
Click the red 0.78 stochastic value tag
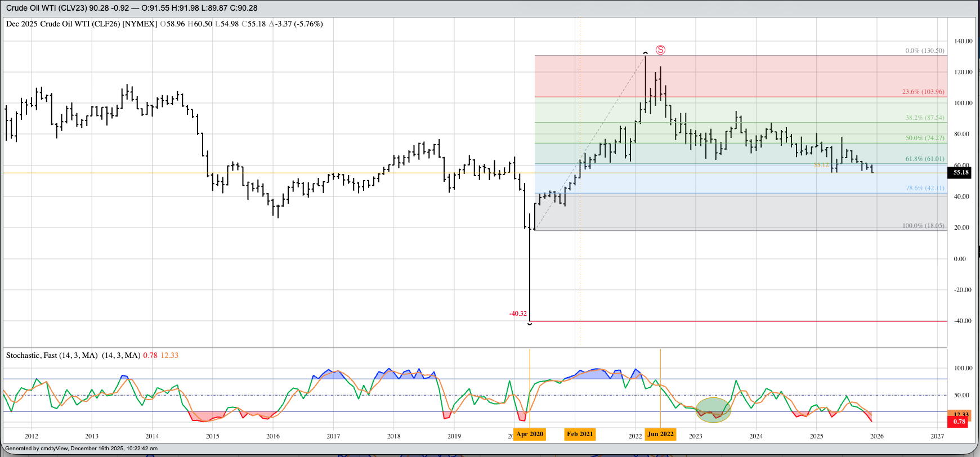(x=959, y=422)
